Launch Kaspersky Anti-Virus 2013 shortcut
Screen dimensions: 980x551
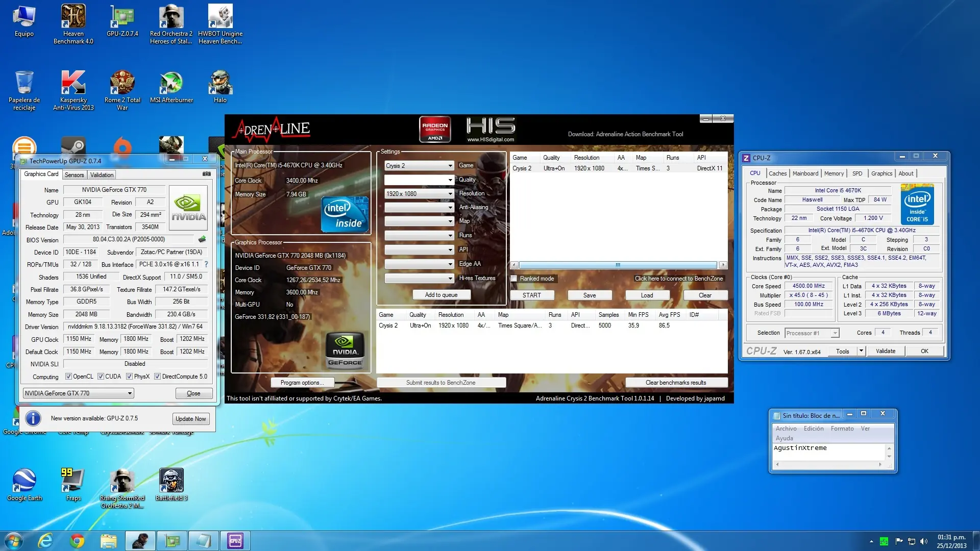point(73,90)
